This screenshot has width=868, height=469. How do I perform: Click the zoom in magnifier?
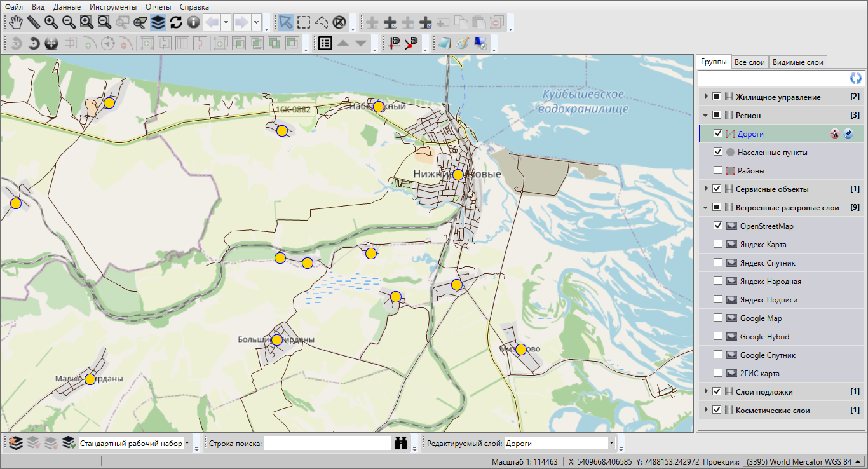click(51, 23)
